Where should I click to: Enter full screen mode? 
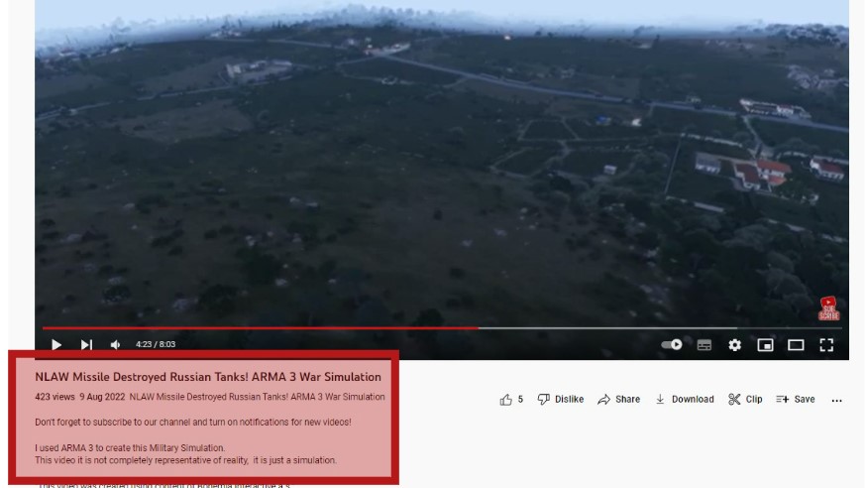click(826, 345)
